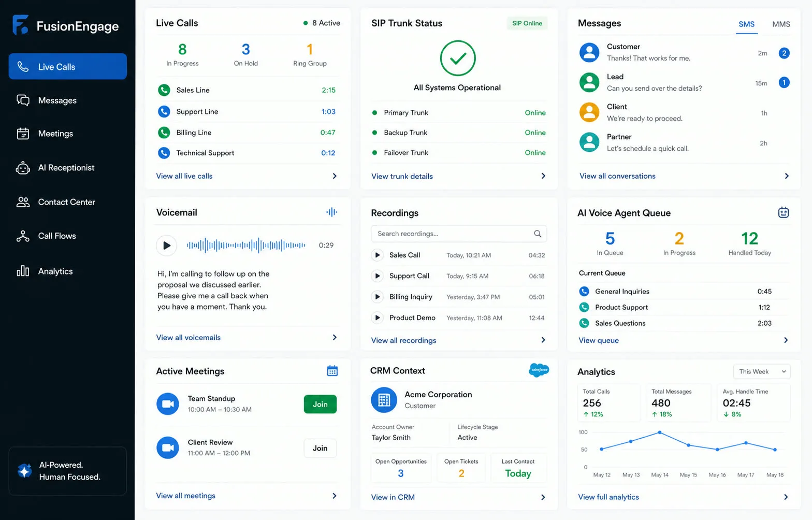Click the Partner contact avatar
The width and height of the screenshot is (812, 520).
pos(589,142)
